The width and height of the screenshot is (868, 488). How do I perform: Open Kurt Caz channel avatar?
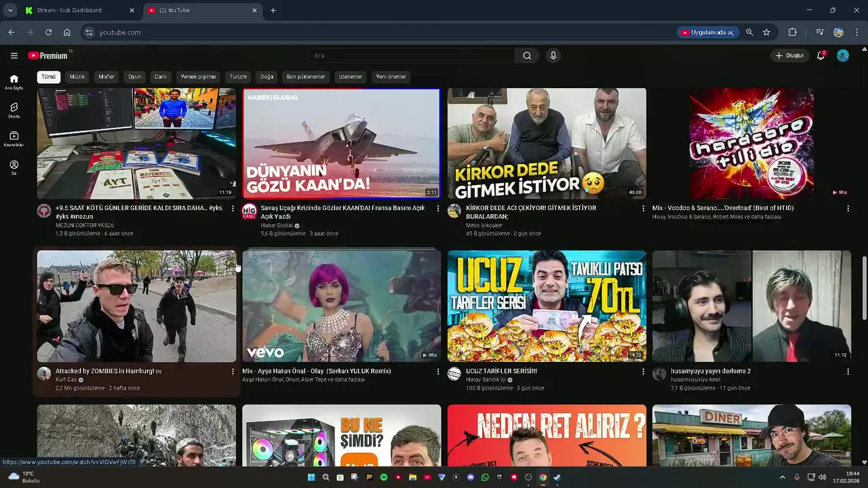(x=44, y=374)
